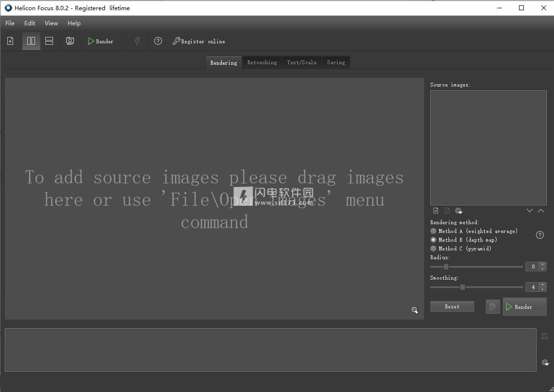Switch to the Saving tab

(336, 62)
